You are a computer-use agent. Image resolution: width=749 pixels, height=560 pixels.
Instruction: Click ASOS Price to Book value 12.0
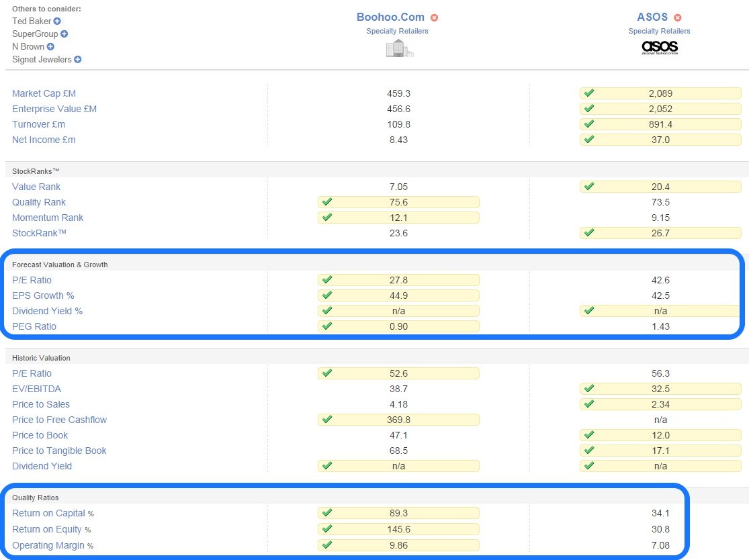coord(660,435)
